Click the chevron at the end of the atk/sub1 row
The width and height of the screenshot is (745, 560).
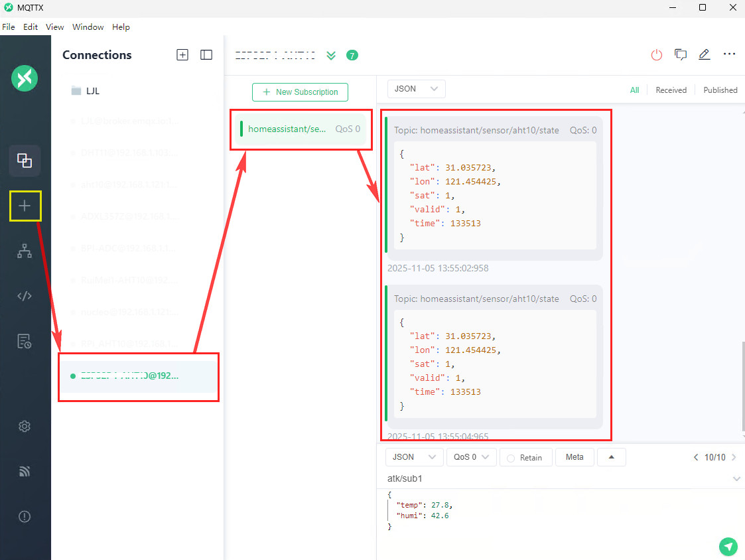click(x=736, y=478)
